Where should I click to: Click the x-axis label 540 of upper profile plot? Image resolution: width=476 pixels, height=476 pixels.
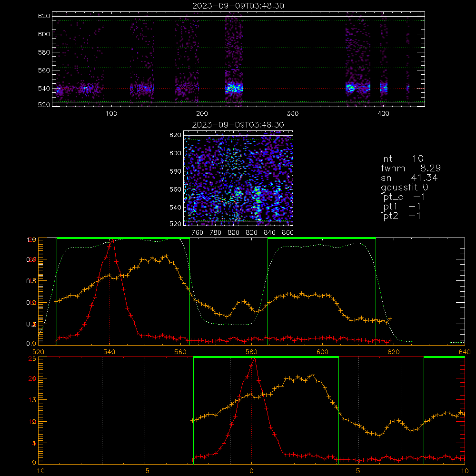point(109,352)
